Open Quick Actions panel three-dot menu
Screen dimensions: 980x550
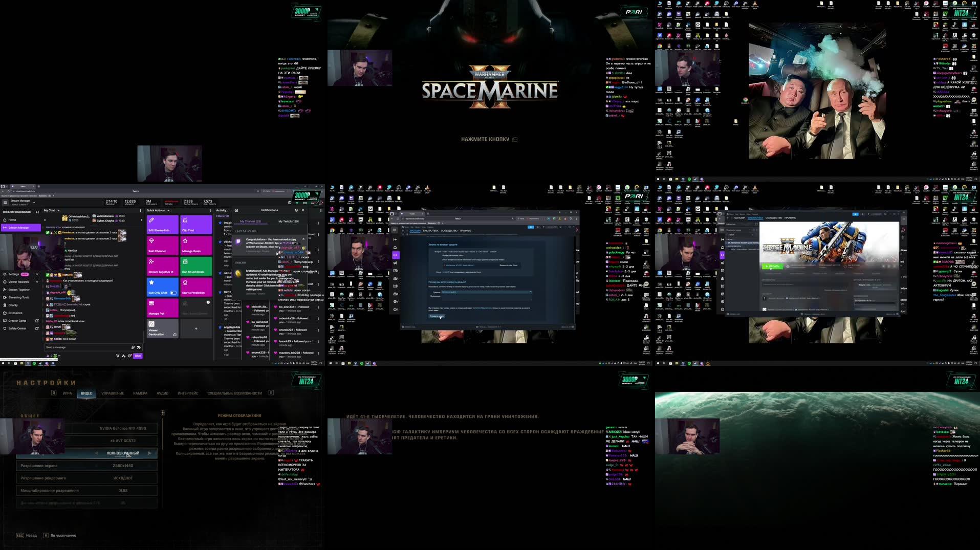coord(210,210)
